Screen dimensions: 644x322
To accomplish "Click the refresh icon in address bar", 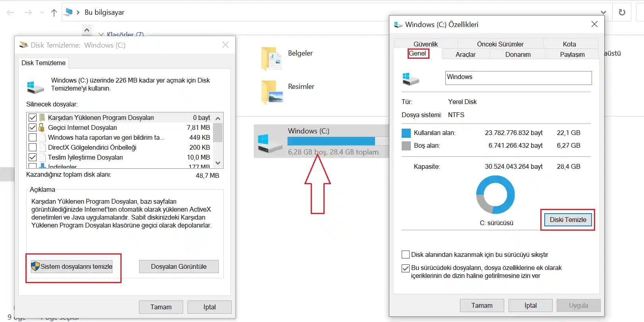I will pyautogui.click(x=622, y=12).
